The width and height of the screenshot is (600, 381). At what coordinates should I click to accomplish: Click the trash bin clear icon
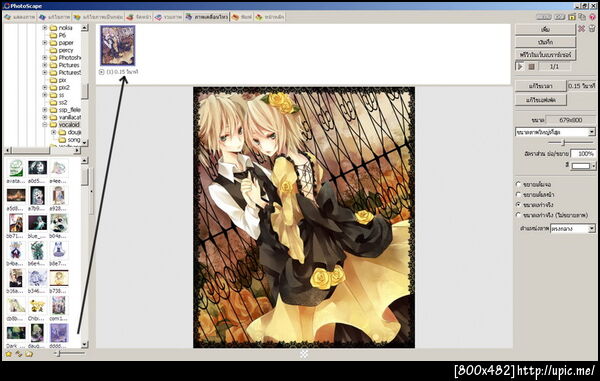592,29
